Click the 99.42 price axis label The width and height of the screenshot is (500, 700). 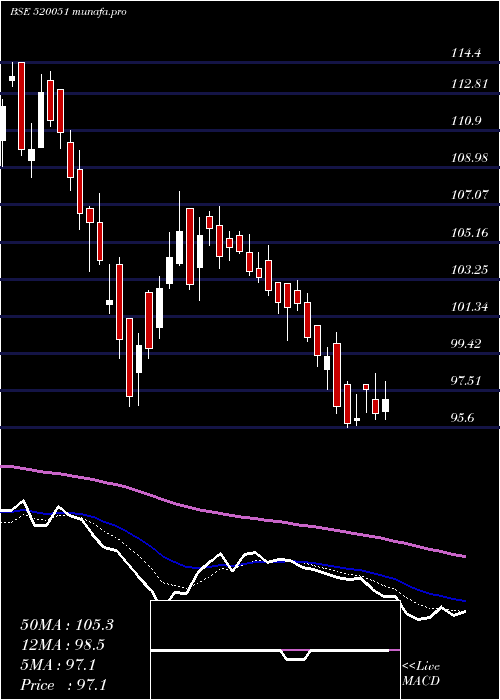pyautogui.click(x=466, y=344)
